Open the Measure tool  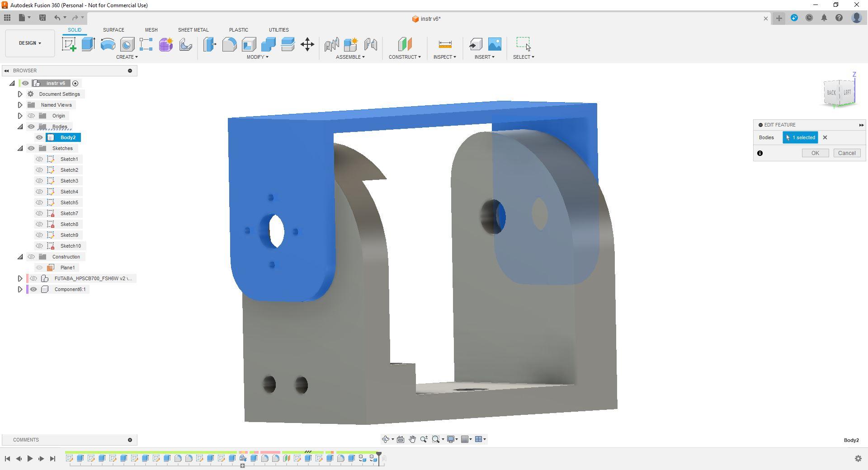coord(445,44)
